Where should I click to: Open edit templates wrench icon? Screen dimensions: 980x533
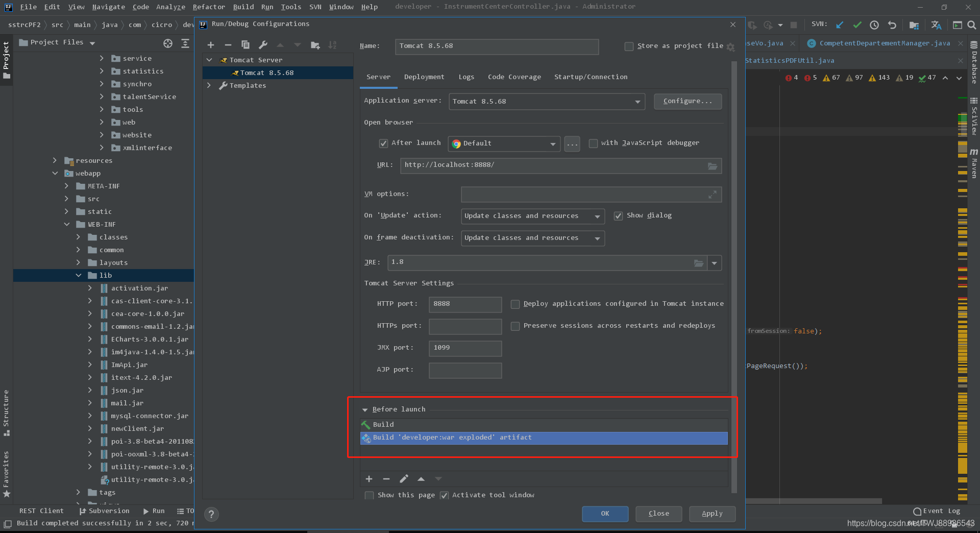click(x=263, y=45)
